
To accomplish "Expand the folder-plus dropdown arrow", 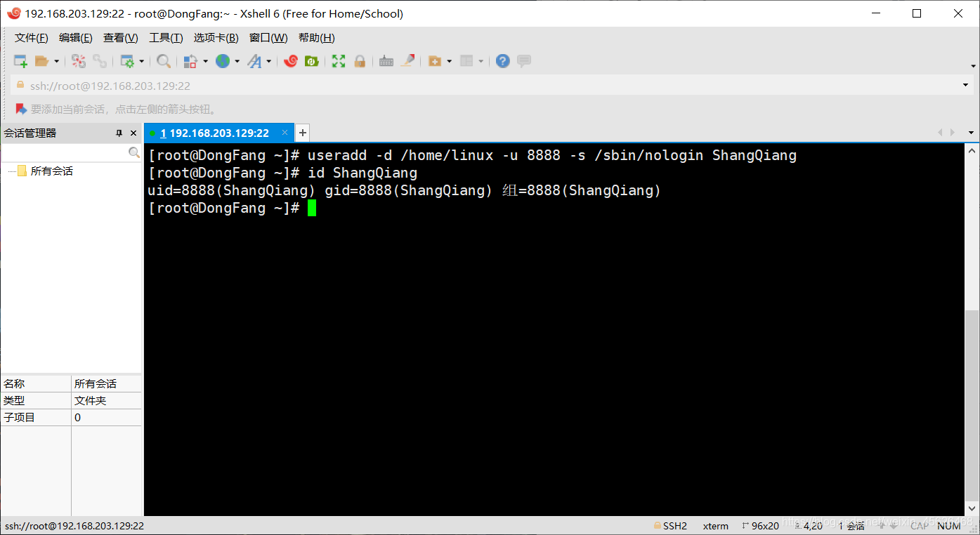I will tap(449, 62).
